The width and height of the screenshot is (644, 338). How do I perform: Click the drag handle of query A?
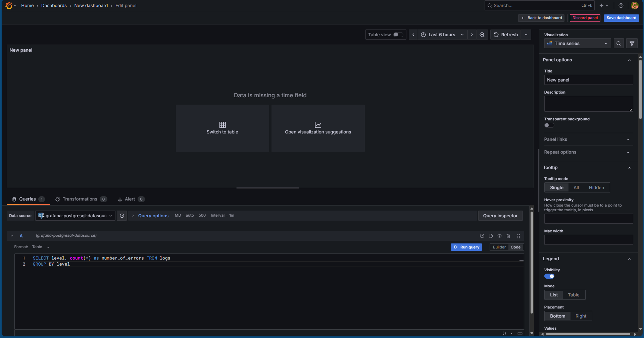click(x=518, y=236)
